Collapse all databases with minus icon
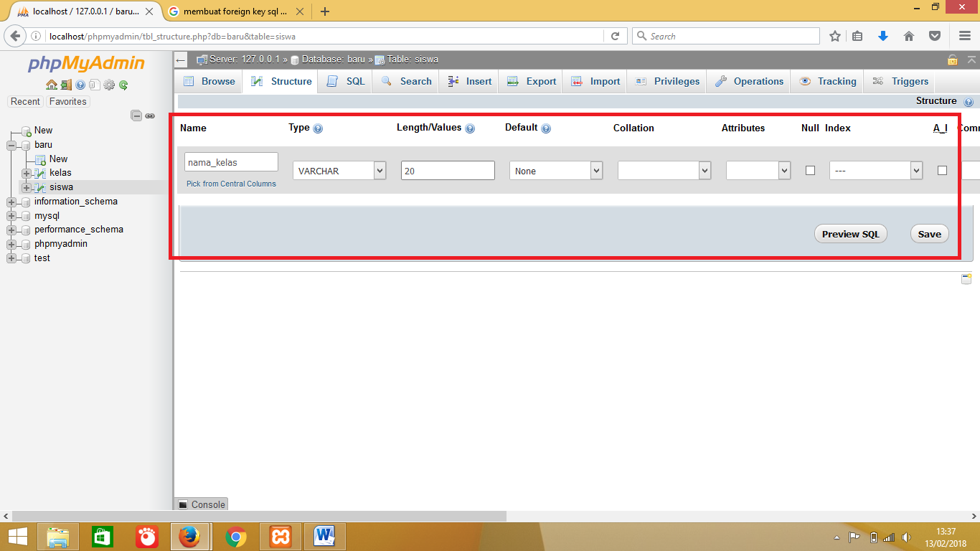Viewport: 980px width, 551px height. point(136,115)
